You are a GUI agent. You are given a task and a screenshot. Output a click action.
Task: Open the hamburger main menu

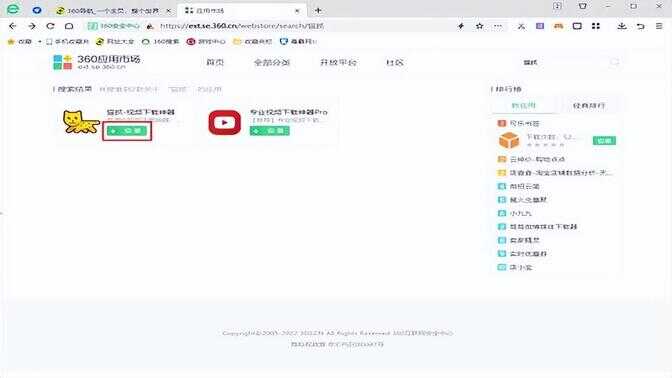click(659, 26)
